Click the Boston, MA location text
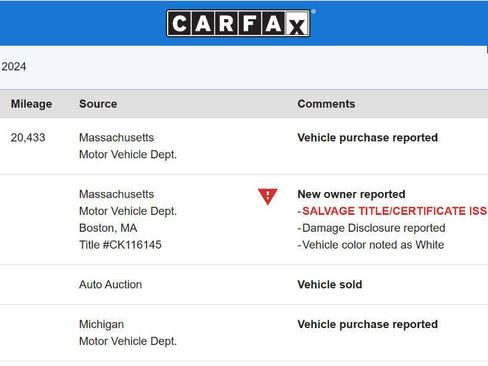 click(x=108, y=228)
